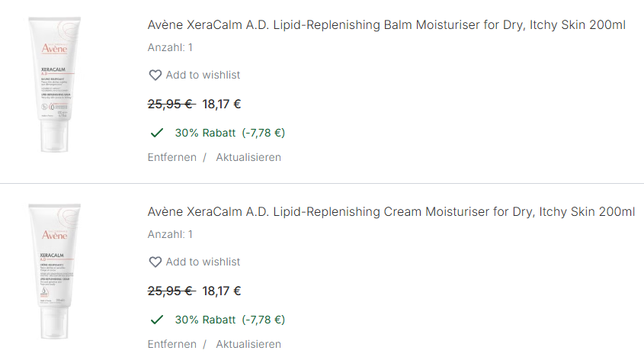Select Aktualisieren for the Cream Moisturiser

[x=248, y=344]
